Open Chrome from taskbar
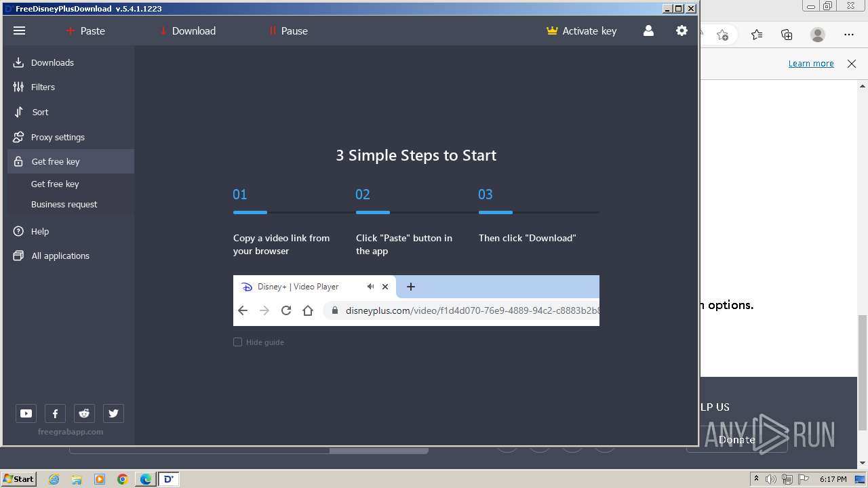The height and width of the screenshot is (488, 868). pyautogui.click(x=122, y=479)
